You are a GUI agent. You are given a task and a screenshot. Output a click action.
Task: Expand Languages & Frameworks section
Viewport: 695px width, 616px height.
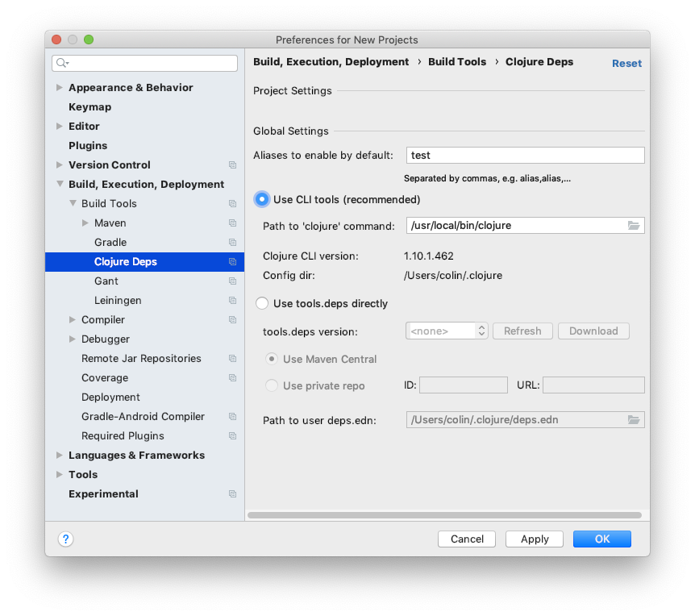click(59, 455)
